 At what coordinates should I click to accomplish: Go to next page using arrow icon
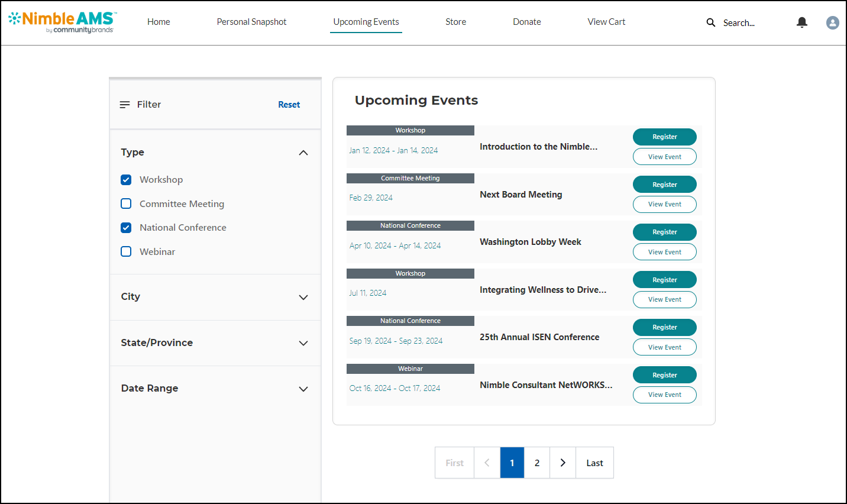point(562,463)
